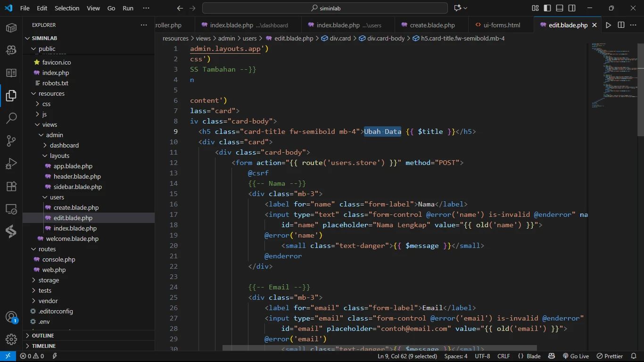Screen dimensions: 644x362
Task: Click Go Live in the status bar
Action: (576, 356)
